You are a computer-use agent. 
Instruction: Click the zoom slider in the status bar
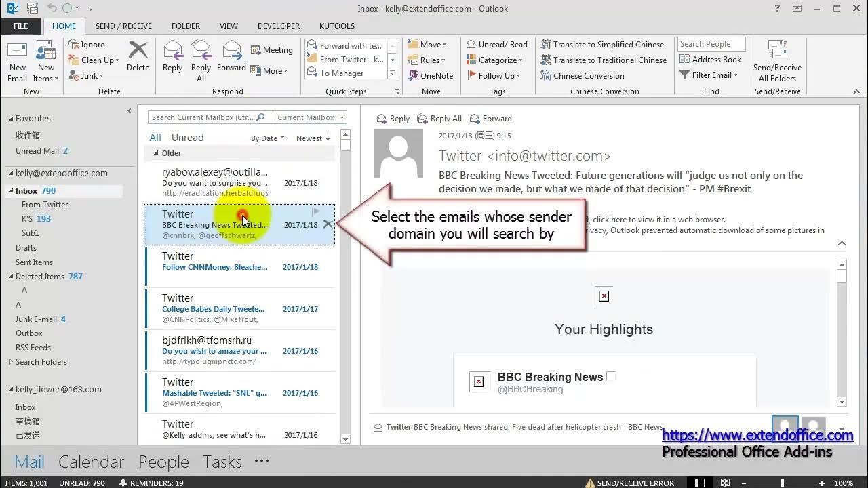click(x=783, y=483)
